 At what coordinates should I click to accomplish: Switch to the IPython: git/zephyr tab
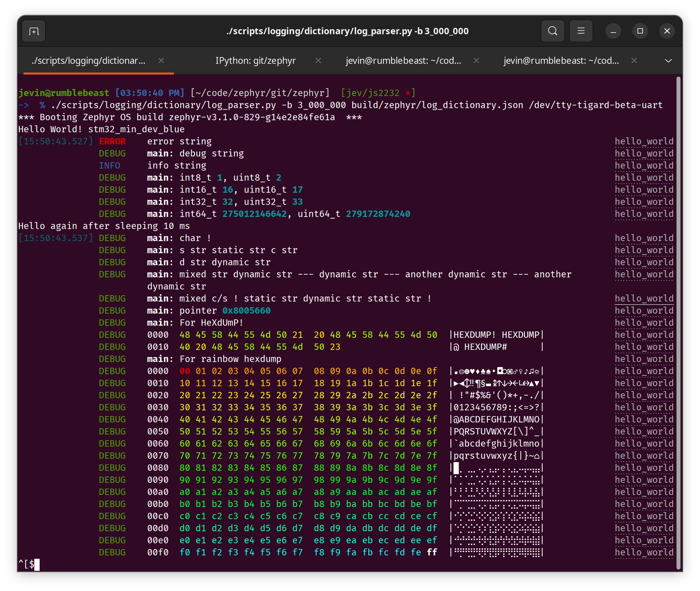point(255,60)
